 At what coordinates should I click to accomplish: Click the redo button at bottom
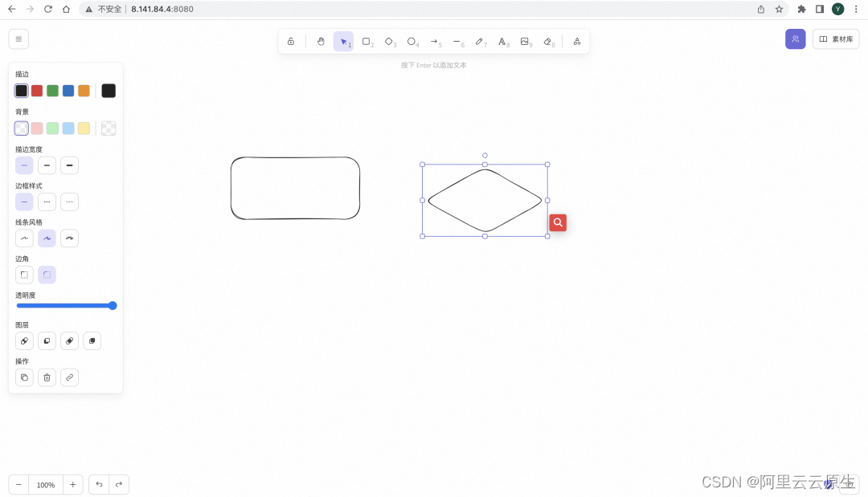click(118, 484)
